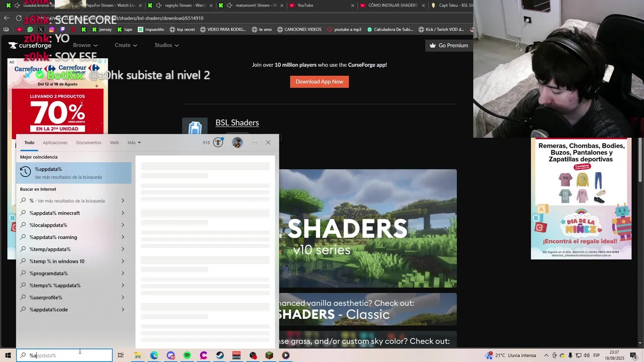Viewport: 644px width, 362px height.
Task: Mute the matumorell Stream tab
Action: (230, 5)
